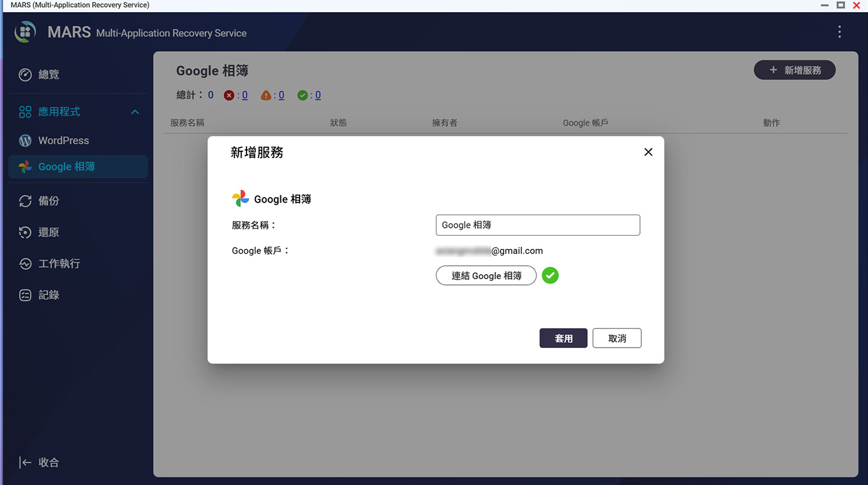This screenshot has height=485, width=868.
Task: Click the 取消 cancel button
Action: [617, 338]
